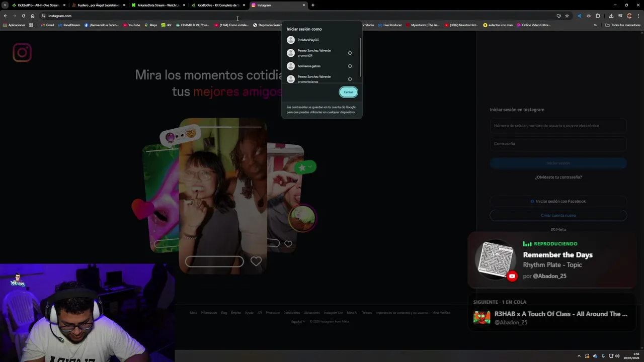
Task: Open the media control icon in toolbar
Action: click(x=620, y=16)
